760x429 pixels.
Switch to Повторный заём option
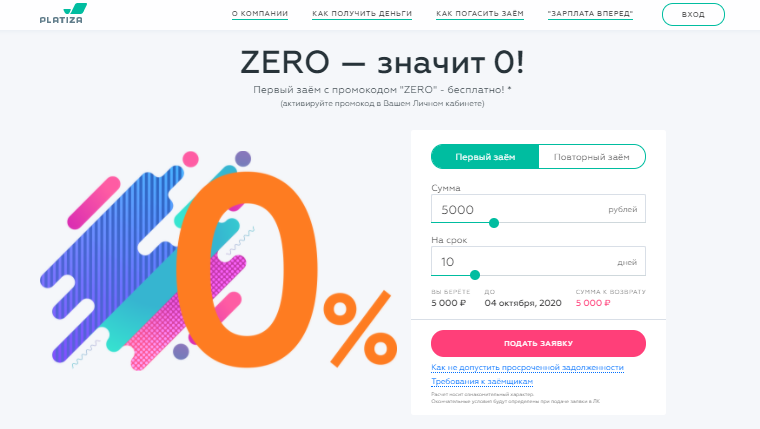pos(592,157)
